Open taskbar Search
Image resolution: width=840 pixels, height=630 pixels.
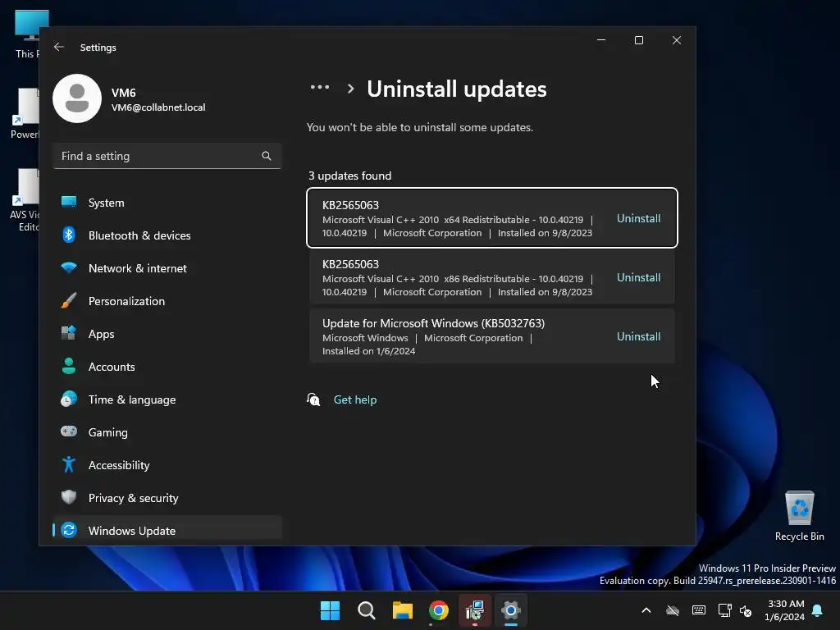click(367, 610)
